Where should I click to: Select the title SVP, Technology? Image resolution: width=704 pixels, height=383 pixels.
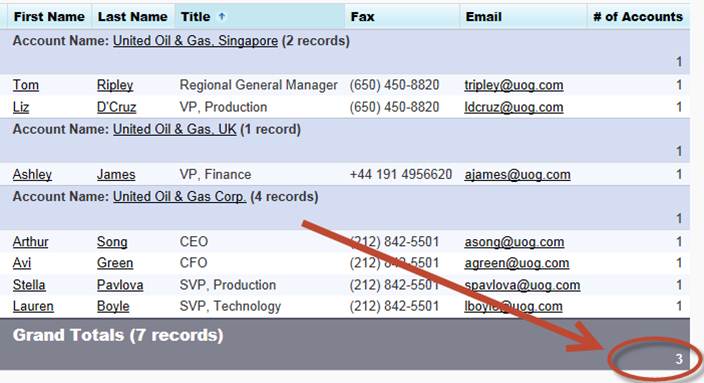coord(230,306)
